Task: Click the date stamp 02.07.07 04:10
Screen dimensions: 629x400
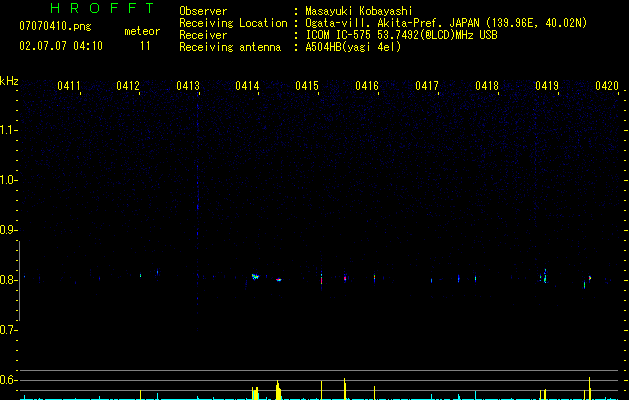Action: [61, 46]
